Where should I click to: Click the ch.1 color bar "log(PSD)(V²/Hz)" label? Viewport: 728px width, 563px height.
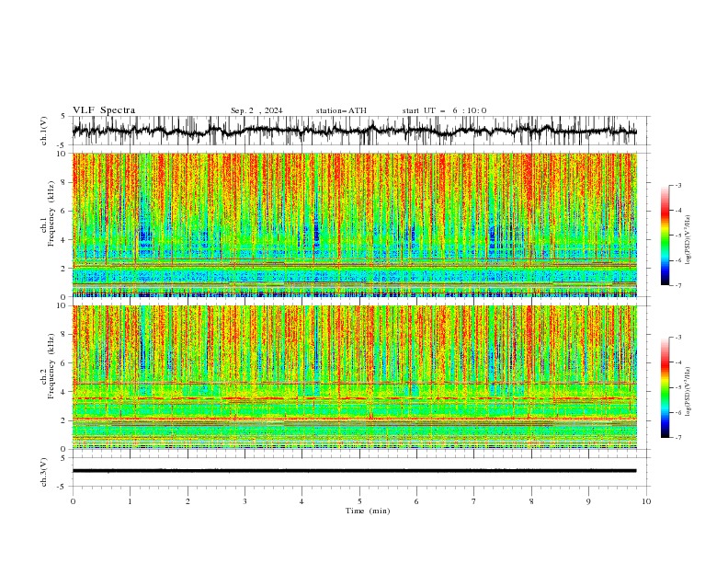(x=688, y=240)
